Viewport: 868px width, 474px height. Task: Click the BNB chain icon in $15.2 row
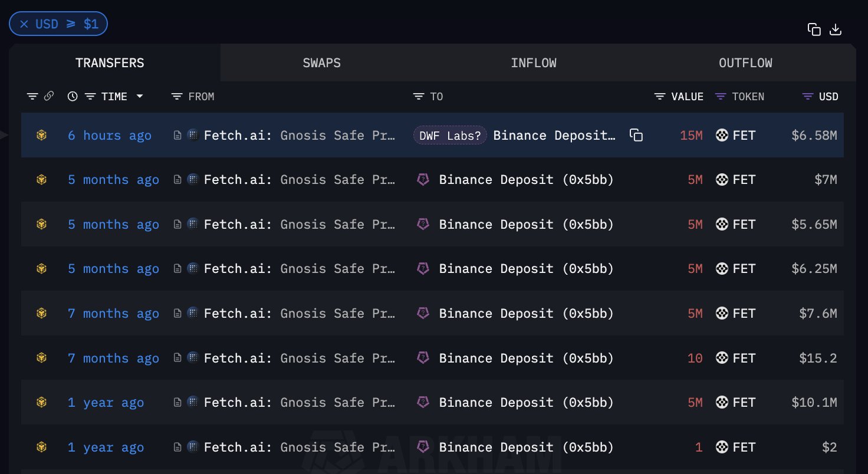click(x=41, y=358)
